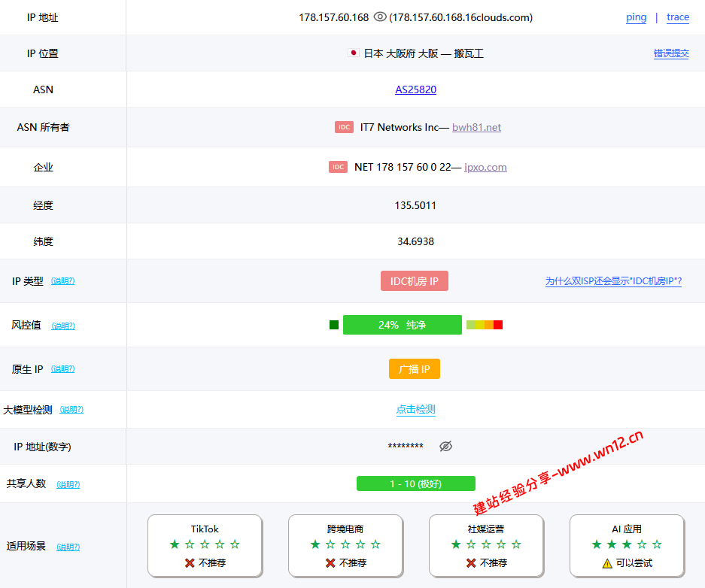Click NET 178 157 60 0 22 text
Screen dimensions: 705x588
[x=403, y=167]
